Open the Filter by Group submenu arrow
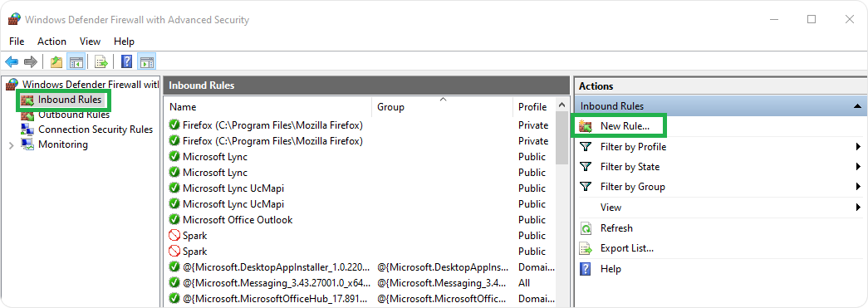The width and height of the screenshot is (868, 308). tap(857, 187)
